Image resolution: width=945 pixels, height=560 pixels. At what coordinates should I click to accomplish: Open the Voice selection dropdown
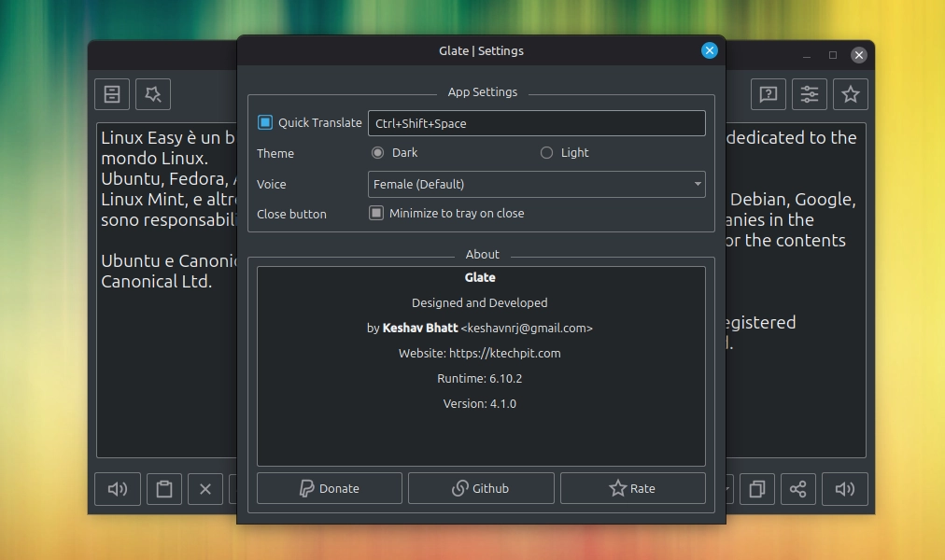coord(536,184)
